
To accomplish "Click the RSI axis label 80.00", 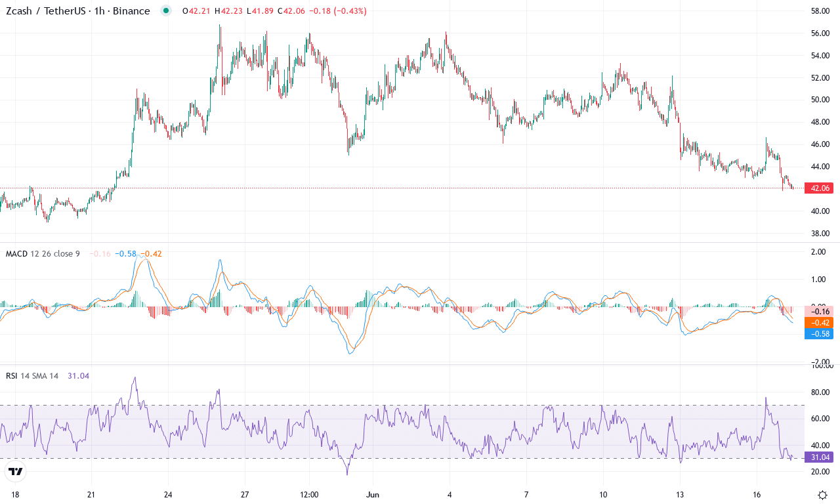I will 821,392.
